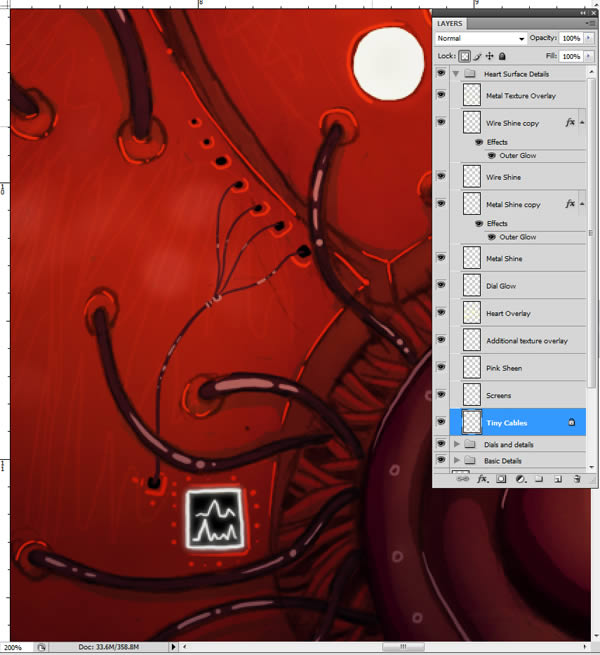The height and width of the screenshot is (655, 600).
Task: Hide the Dial Glow layer
Action: 441,285
